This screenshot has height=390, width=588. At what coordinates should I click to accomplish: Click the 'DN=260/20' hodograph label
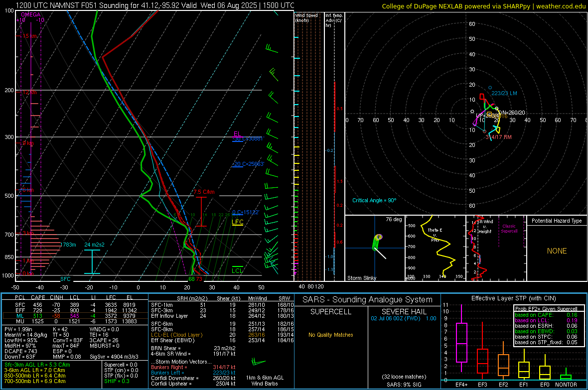511,113
